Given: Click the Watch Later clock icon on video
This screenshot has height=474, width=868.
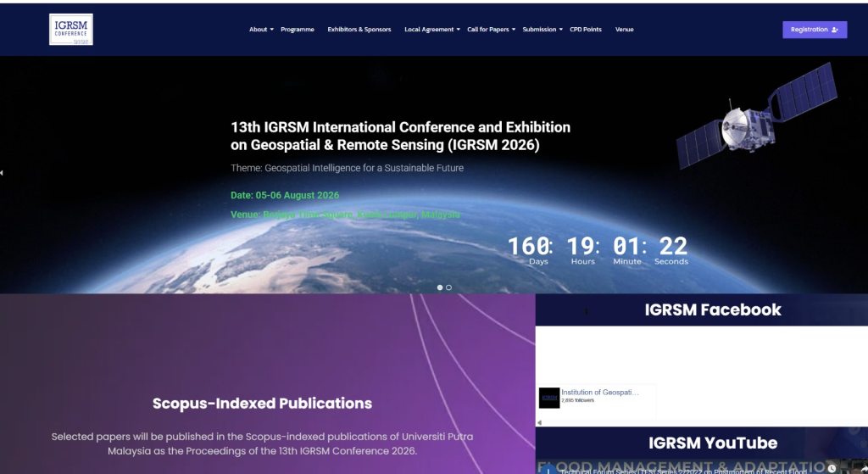Looking at the screenshot, I should pyautogui.click(x=832, y=469).
